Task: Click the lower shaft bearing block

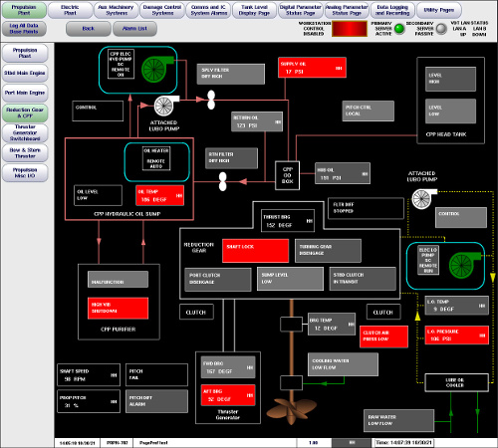Action: 291,382
